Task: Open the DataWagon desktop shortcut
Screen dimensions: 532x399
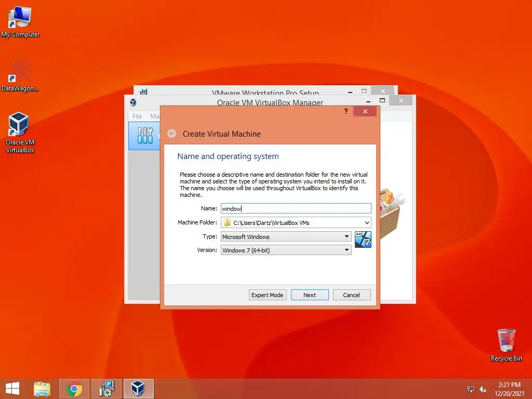Action: click(x=20, y=76)
